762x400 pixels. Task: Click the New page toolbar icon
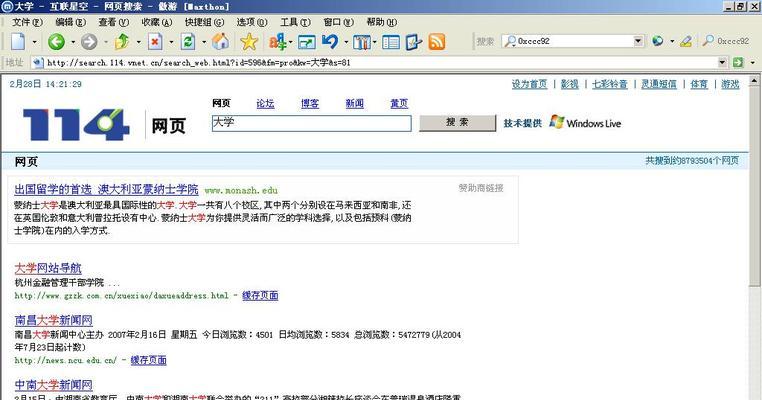(x=18, y=42)
